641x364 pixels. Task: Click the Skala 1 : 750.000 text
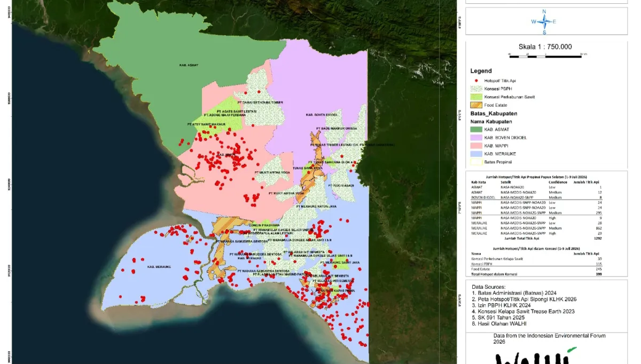[x=545, y=46]
